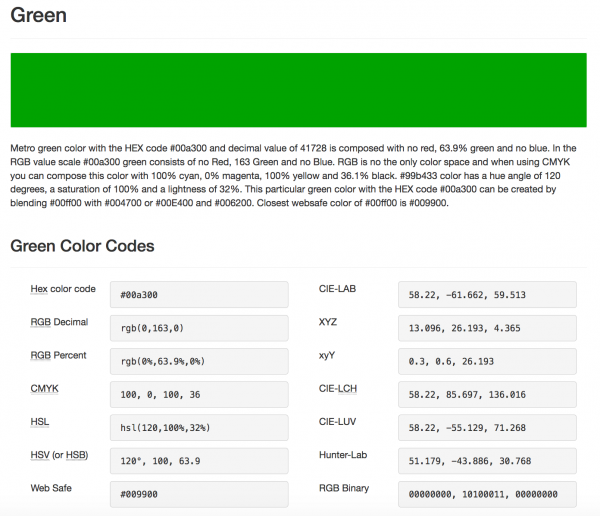Click the XYZ value field
Viewport: 600px width, 516px height.
pyautogui.click(x=487, y=328)
